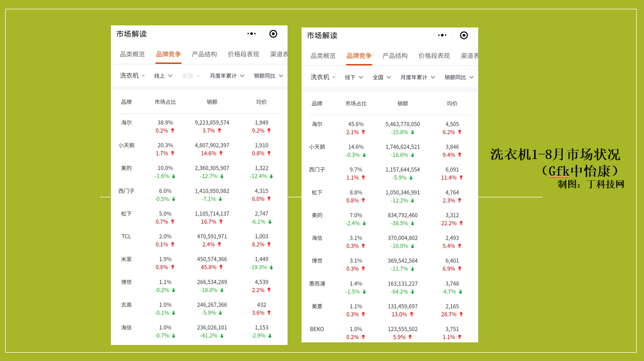The width and height of the screenshot is (644, 361).
Task: Click the 市场解读 title in left panel
Action: (132, 34)
